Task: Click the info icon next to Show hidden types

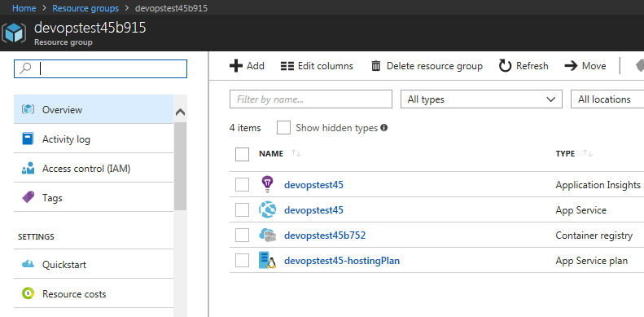Action: (x=384, y=127)
